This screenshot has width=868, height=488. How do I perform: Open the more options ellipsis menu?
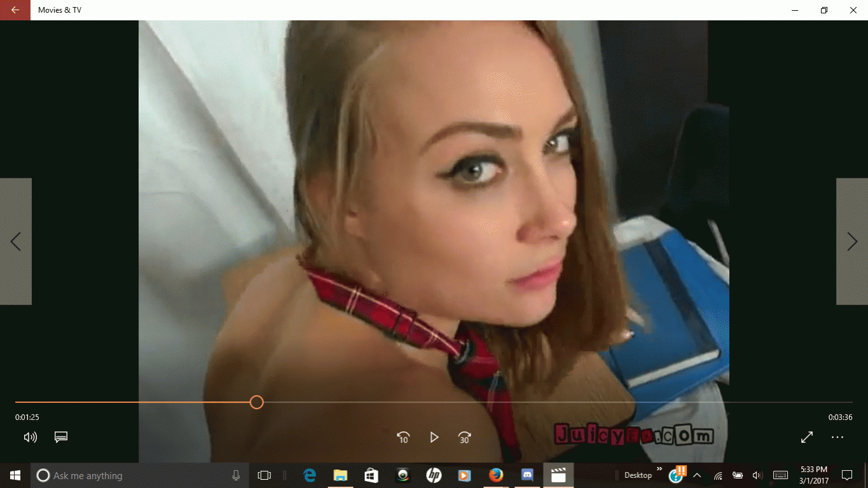point(837,437)
